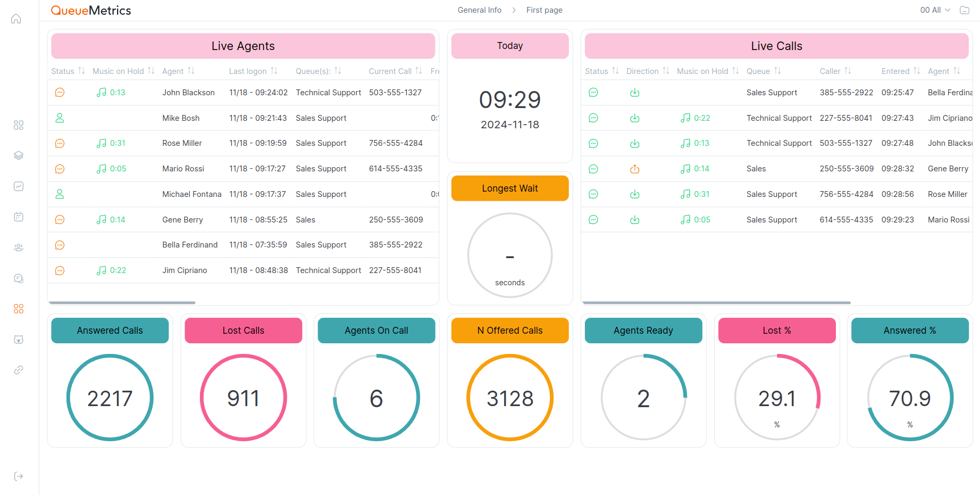Click status bubble icon for caller 250-555-3609

593,169
